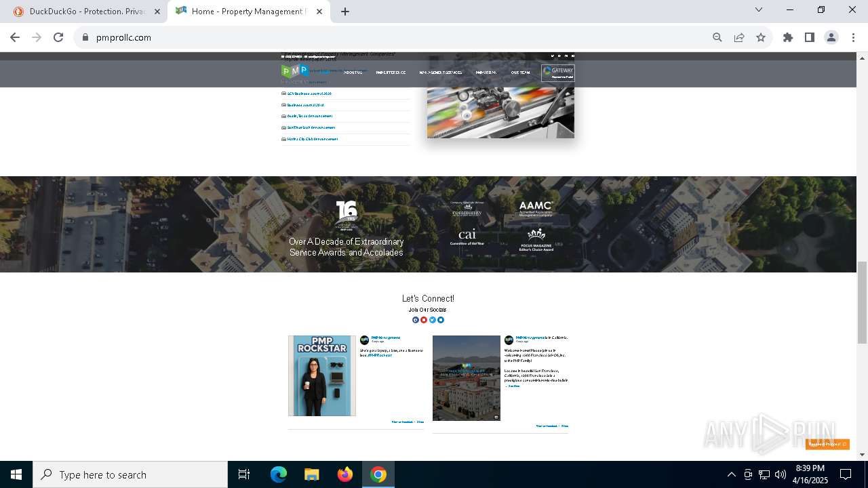Click the scrollbar down arrow
The height and width of the screenshot is (488, 868).
tap(863, 454)
